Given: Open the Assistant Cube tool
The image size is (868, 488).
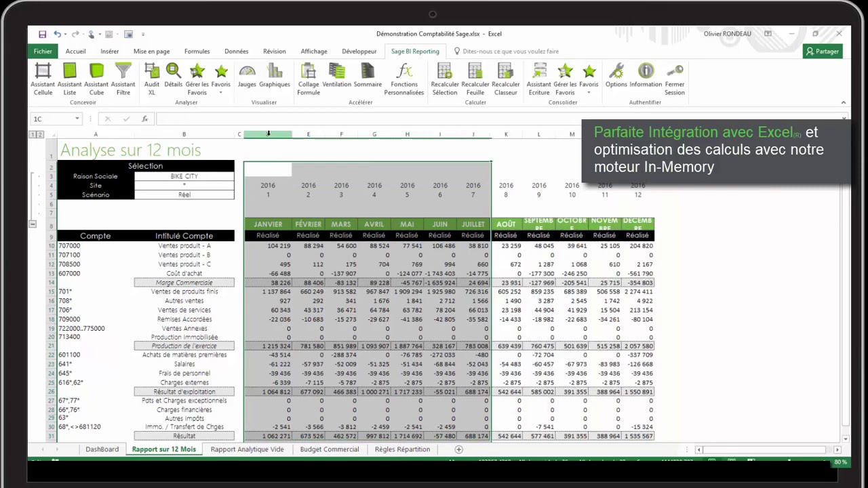Looking at the screenshot, I should tap(96, 79).
